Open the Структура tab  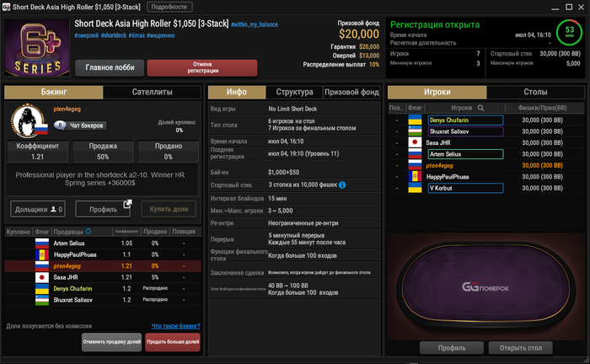pyautogui.click(x=294, y=92)
